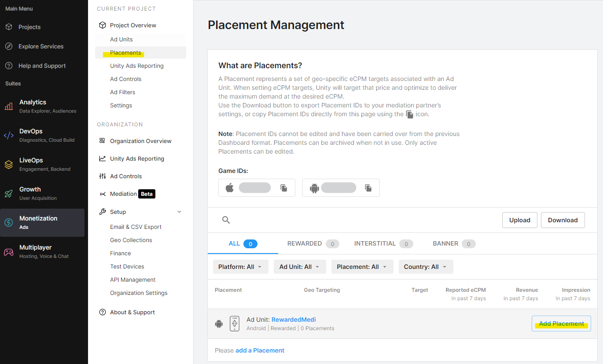Viewport: 603px width, 364px height.
Task: Copy the Apple Game ID
Action: click(284, 188)
